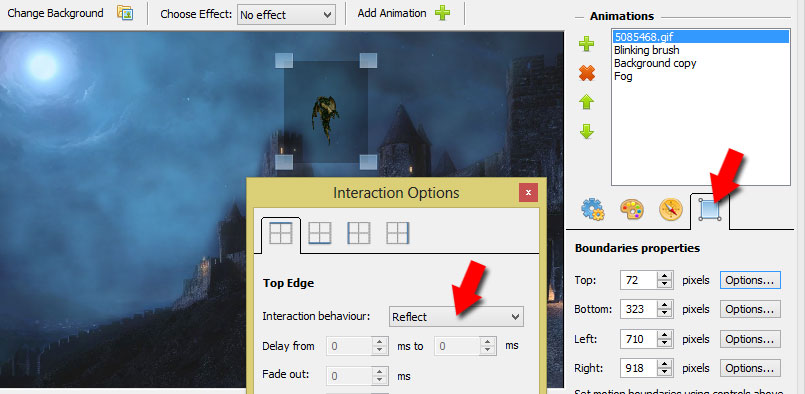Select the bottom edge tab in Interaction Options
Image resolution: width=805 pixels, height=394 pixels.
pyautogui.click(x=319, y=233)
